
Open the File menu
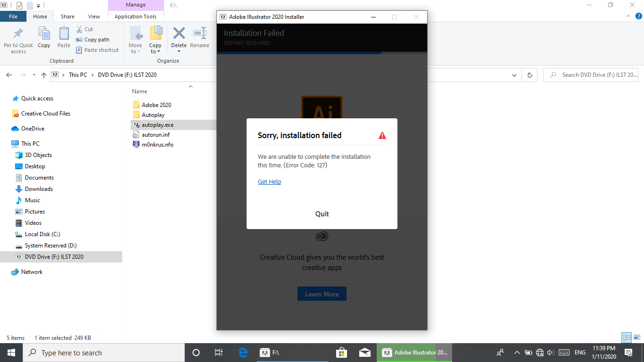coord(13,16)
